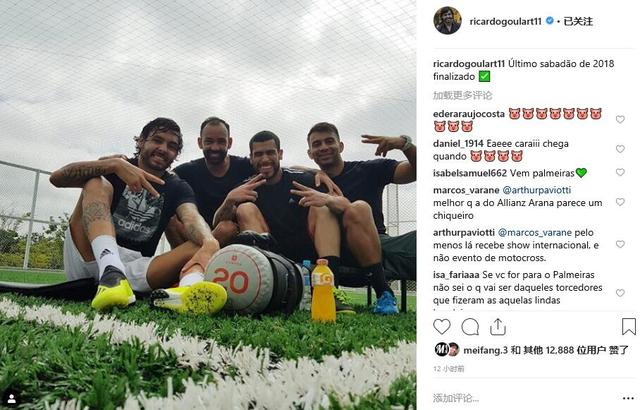640x410 pixels.
Task: Click the tagged people icon on the photo
Action: pyautogui.click(x=12, y=399)
